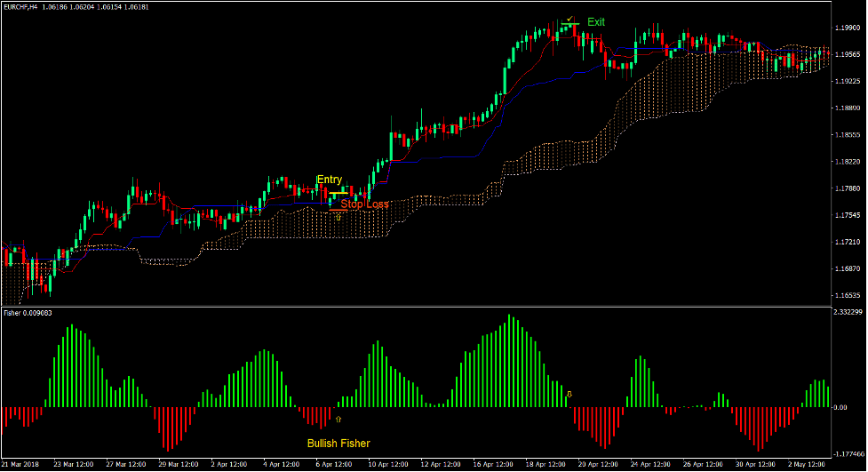
Task: Click the 1.19225 price axis value
Action: [x=847, y=81]
